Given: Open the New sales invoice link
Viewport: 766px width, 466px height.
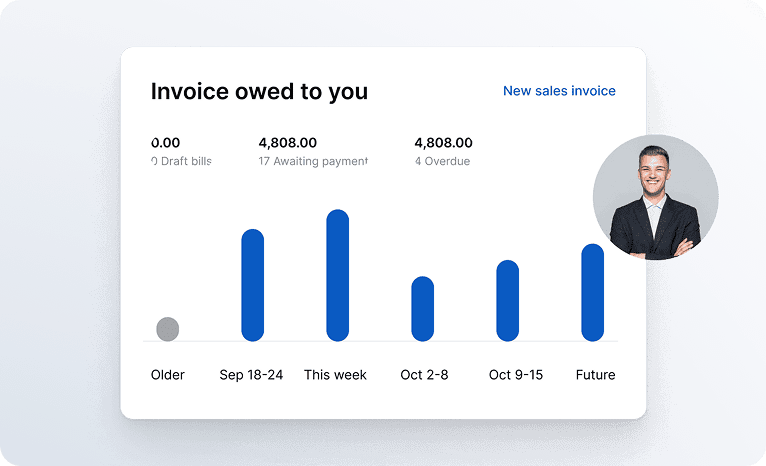Looking at the screenshot, I should point(559,91).
